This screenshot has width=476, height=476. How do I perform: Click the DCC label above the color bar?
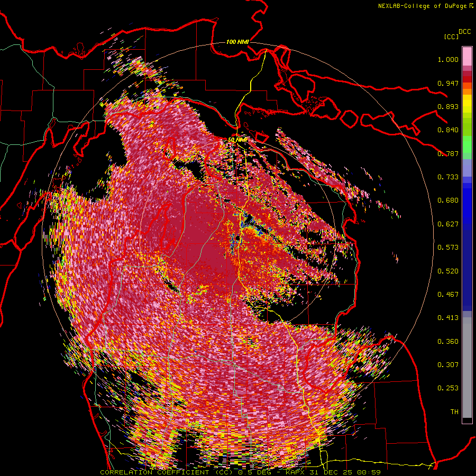click(x=465, y=32)
